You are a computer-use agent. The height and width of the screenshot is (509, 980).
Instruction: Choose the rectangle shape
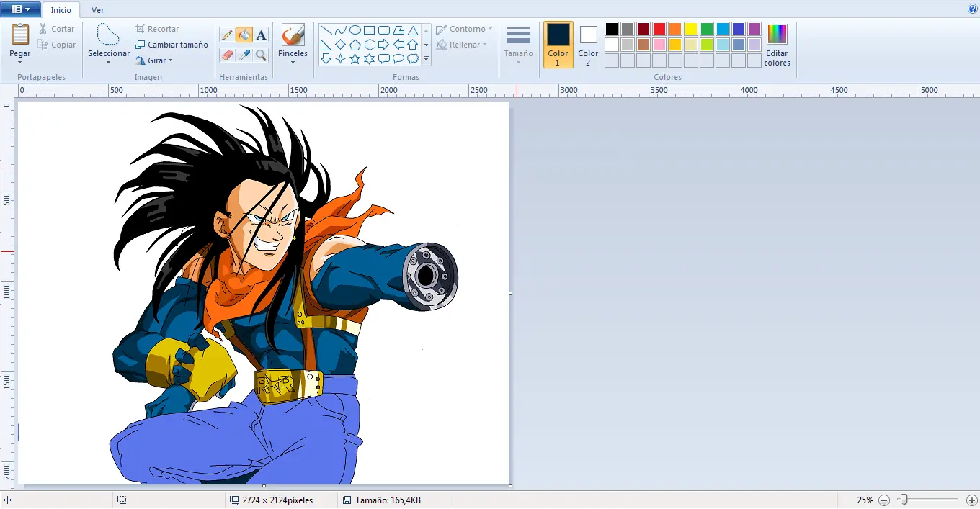[x=369, y=30]
